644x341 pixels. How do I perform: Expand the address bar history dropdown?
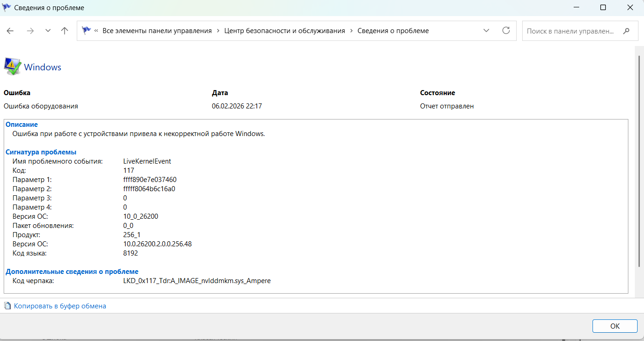[486, 31]
